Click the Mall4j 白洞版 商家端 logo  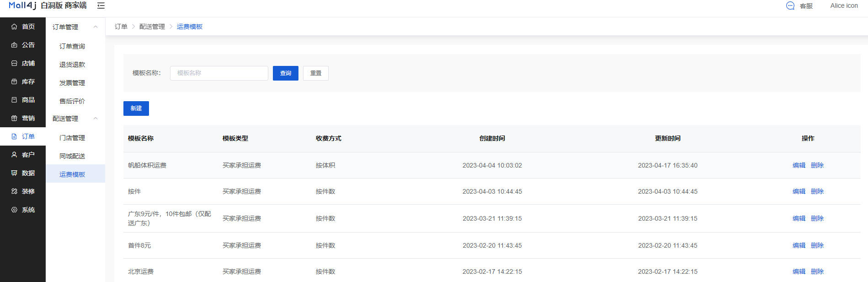coord(48,5)
